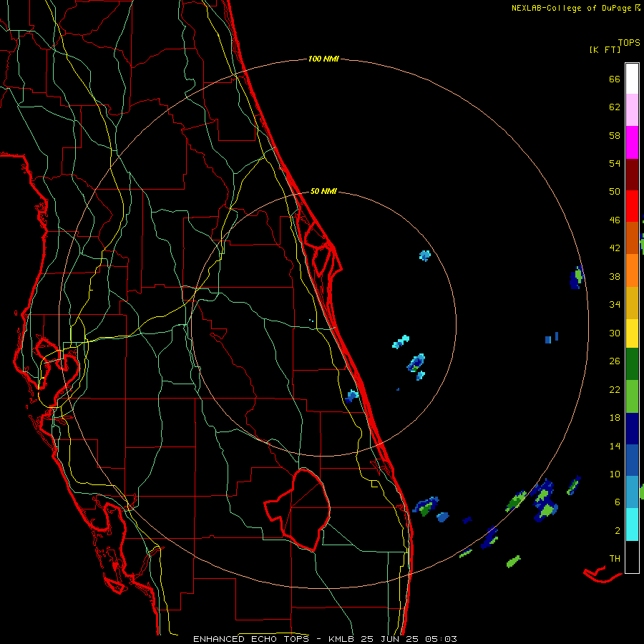Viewport: 644px width, 644px height.
Task: Click the "42" legend value
Action: (615, 248)
